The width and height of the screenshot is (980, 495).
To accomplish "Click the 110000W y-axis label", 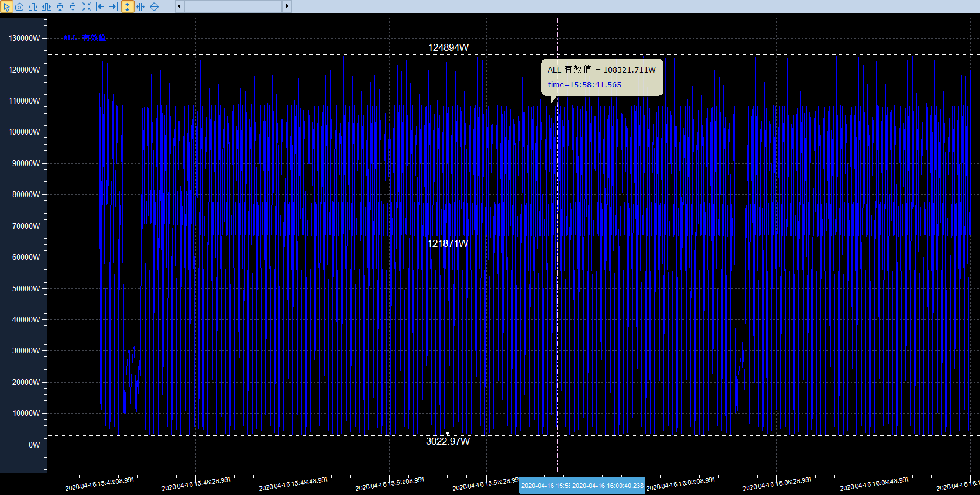I will 25,101.
